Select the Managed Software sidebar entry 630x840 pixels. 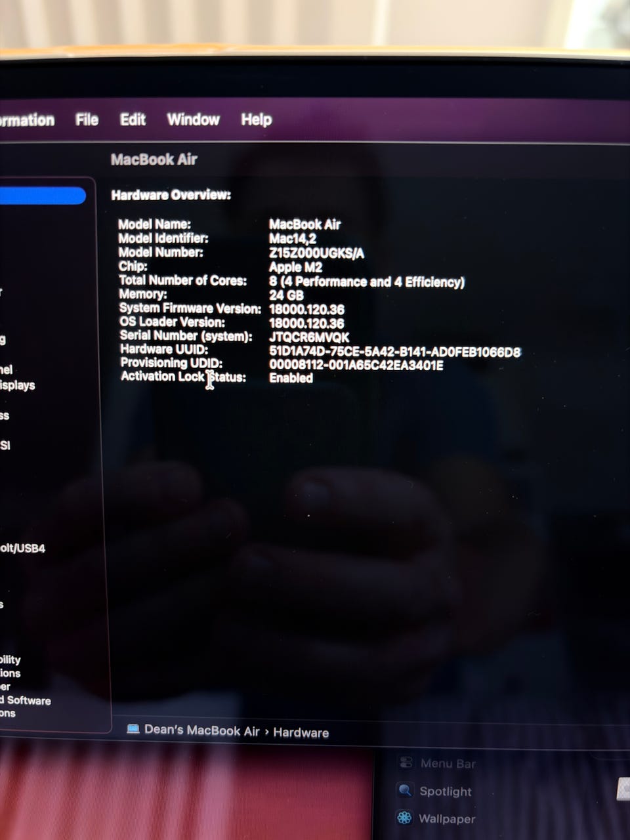[x=26, y=700]
